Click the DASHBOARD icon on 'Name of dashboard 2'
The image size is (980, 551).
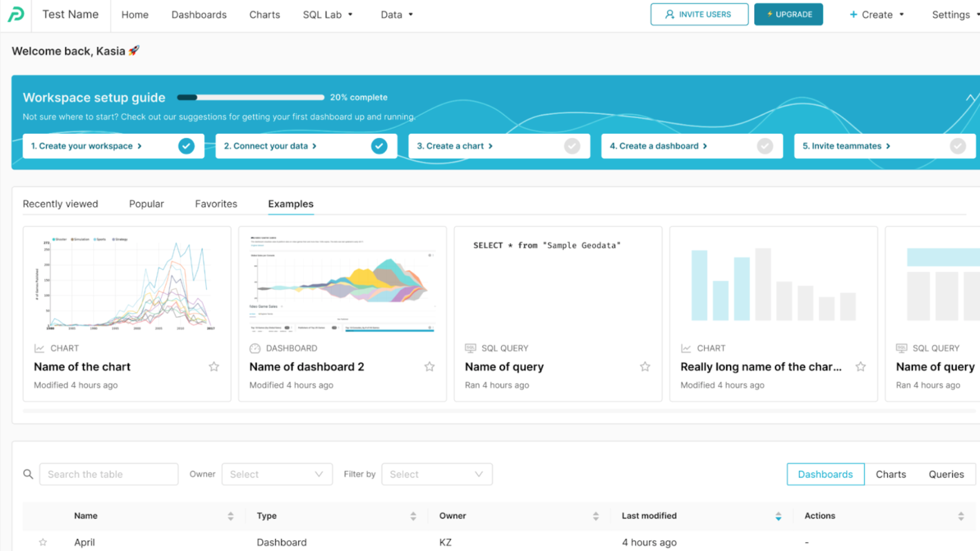coord(255,348)
